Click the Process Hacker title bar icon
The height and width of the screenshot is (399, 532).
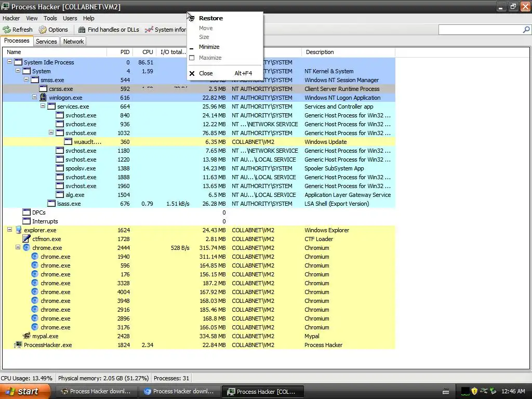pyautogui.click(x=5, y=6)
